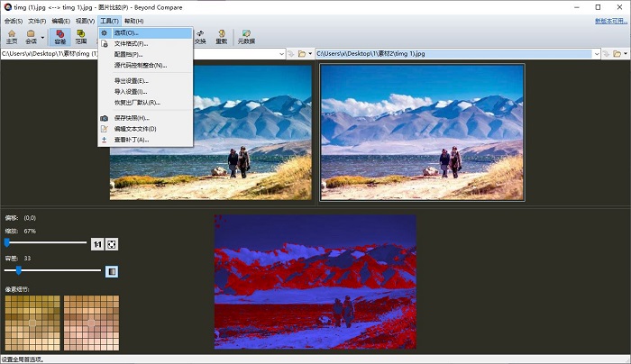Click the 新版本可用 link
The width and height of the screenshot is (631, 364).
[x=612, y=21]
